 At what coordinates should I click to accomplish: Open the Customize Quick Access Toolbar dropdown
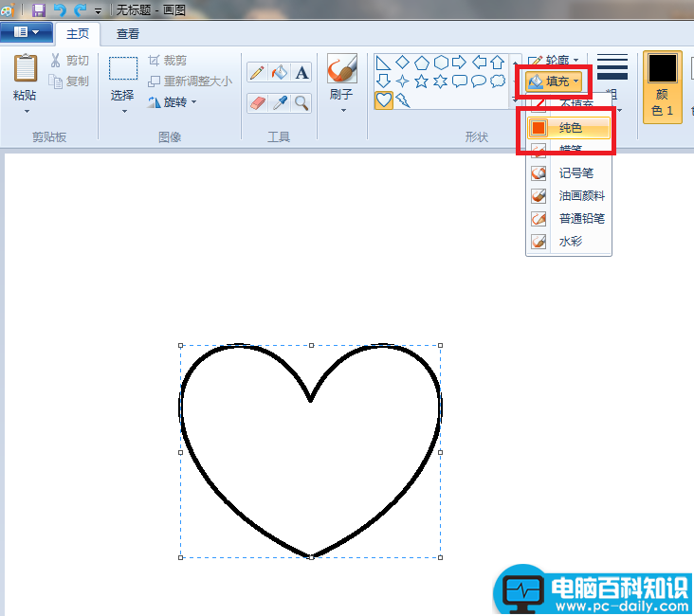tap(99, 10)
